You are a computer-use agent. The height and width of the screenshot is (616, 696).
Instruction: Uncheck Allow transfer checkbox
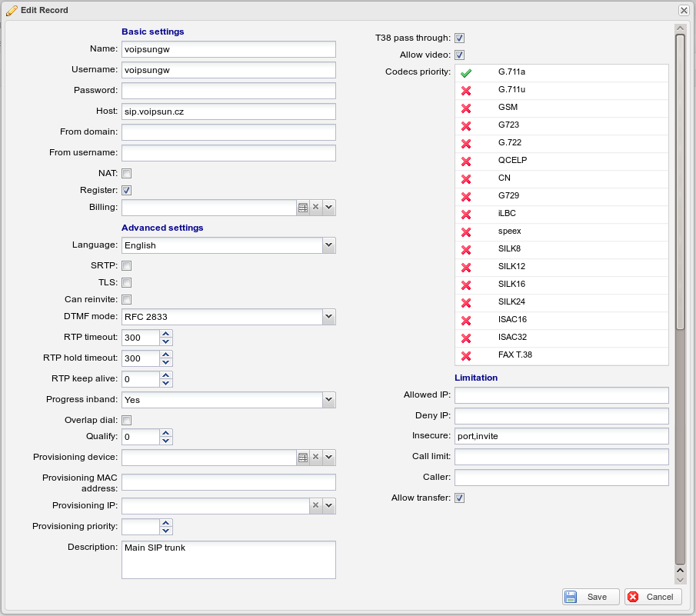click(x=459, y=498)
